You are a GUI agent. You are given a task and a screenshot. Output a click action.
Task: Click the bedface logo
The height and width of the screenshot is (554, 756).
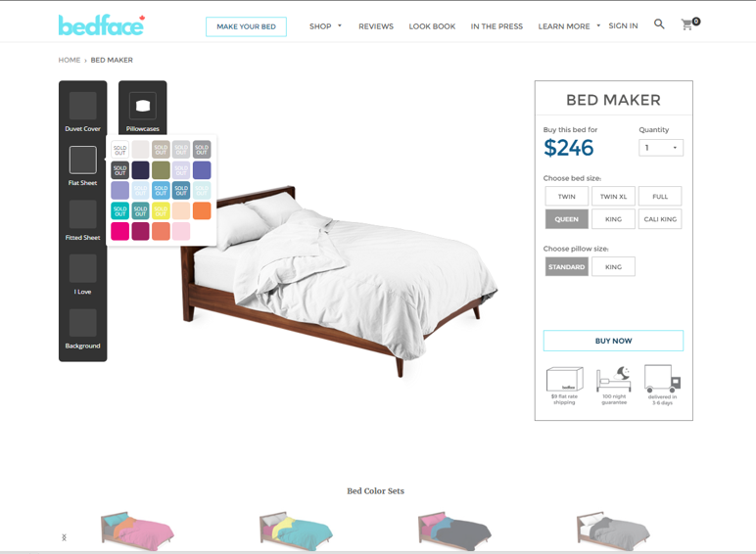pos(101,25)
